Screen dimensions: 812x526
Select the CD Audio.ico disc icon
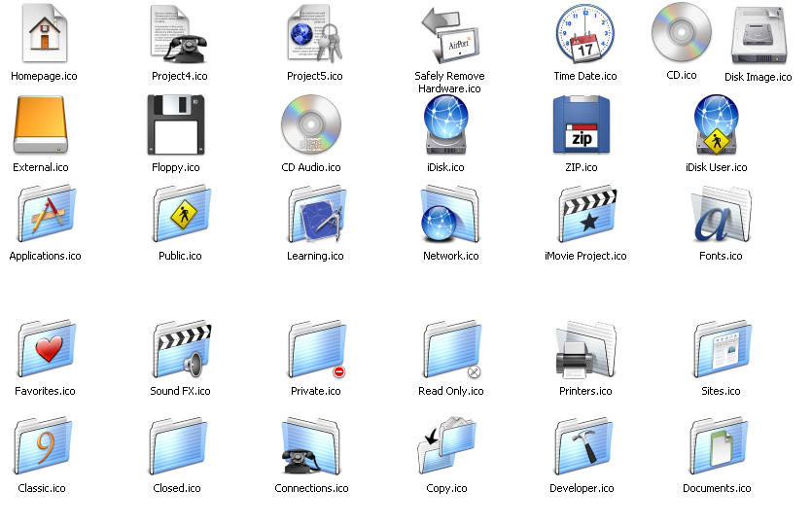(311, 124)
